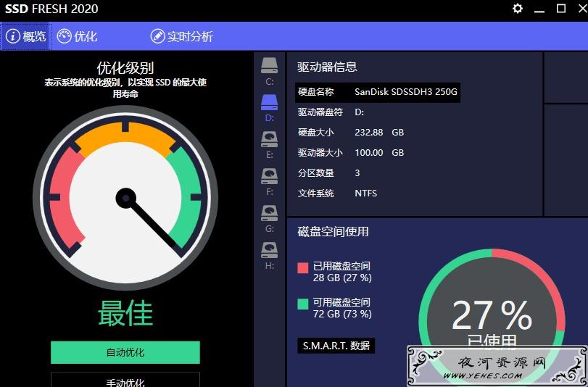Select the C: drive icon

pyautogui.click(x=269, y=66)
